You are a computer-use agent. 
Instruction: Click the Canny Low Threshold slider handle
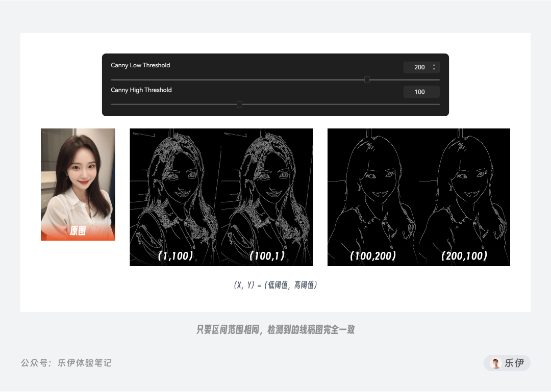367,80
